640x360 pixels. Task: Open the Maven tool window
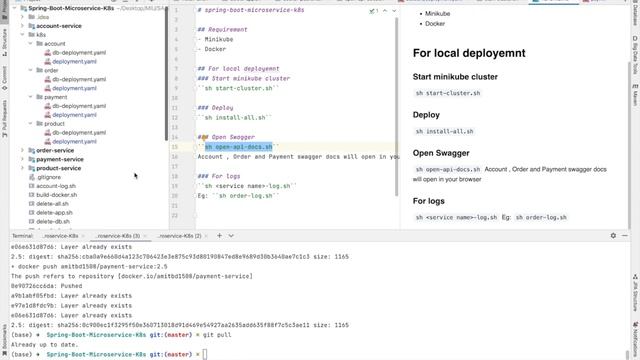635,95
